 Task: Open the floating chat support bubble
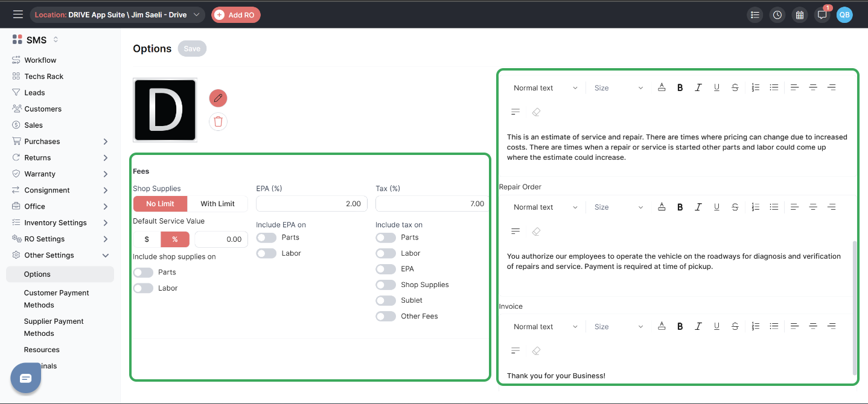(25, 378)
